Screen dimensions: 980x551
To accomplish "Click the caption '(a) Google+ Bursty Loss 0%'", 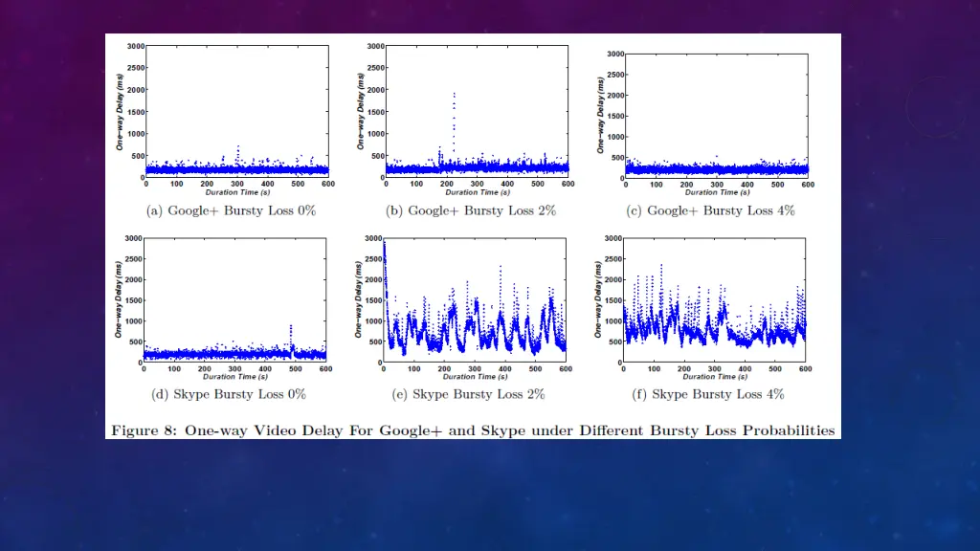I will pyautogui.click(x=232, y=210).
